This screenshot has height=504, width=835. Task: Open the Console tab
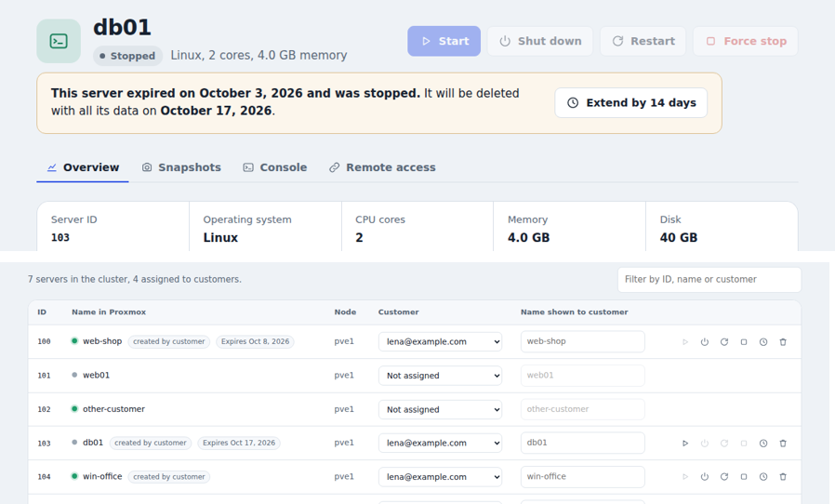(x=275, y=167)
